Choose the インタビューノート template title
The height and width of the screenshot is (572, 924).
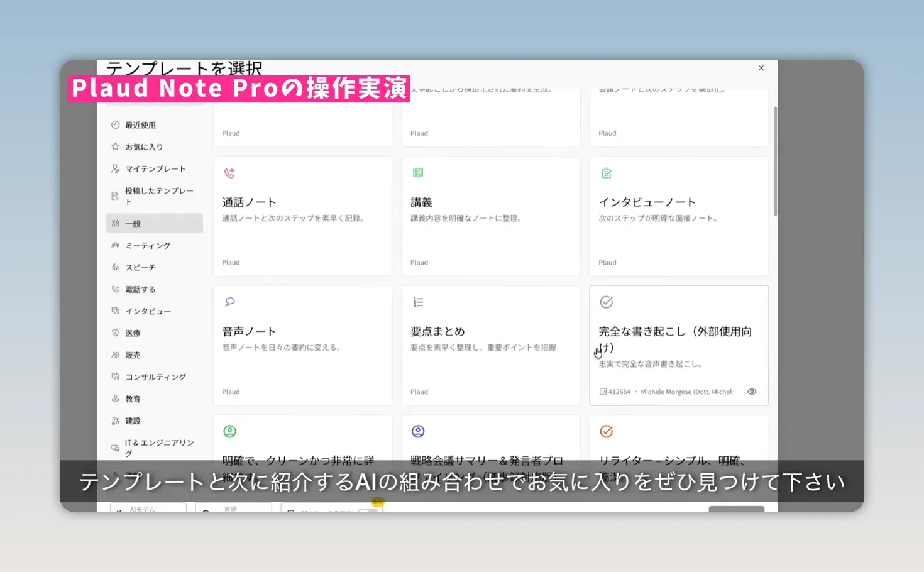pyautogui.click(x=647, y=202)
